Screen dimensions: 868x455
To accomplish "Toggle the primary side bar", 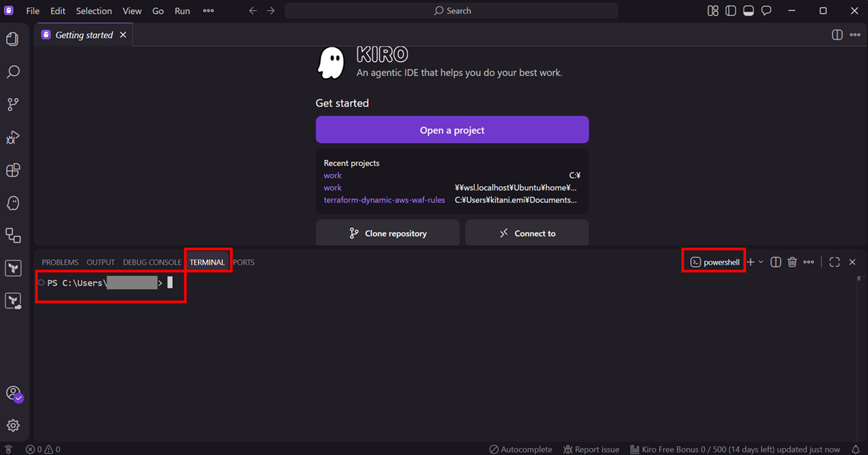I will (730, 11).
